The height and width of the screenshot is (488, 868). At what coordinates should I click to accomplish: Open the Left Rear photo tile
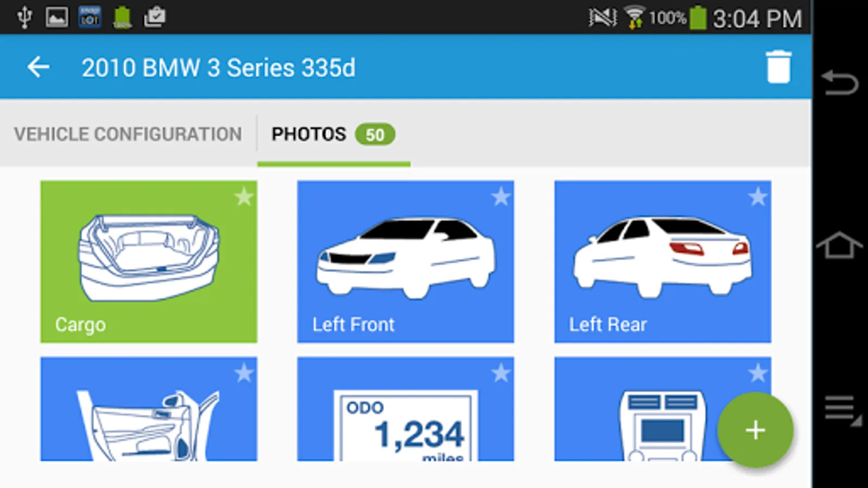click(662, 261)
